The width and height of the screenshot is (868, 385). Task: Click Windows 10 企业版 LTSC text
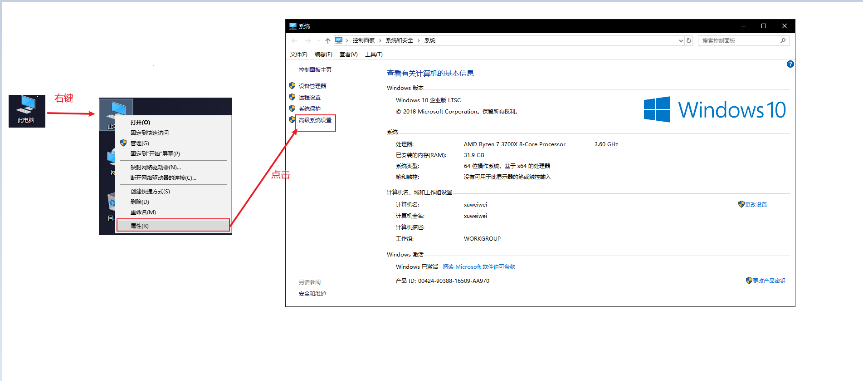point(428,100)
